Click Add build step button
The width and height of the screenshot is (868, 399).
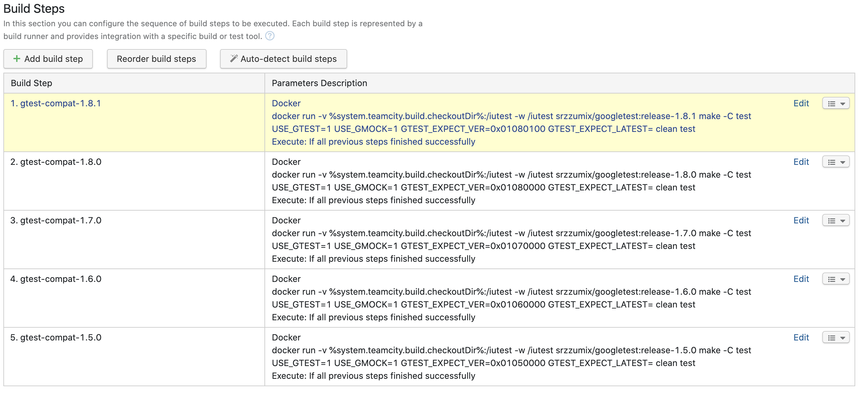(x=48, y=59)
